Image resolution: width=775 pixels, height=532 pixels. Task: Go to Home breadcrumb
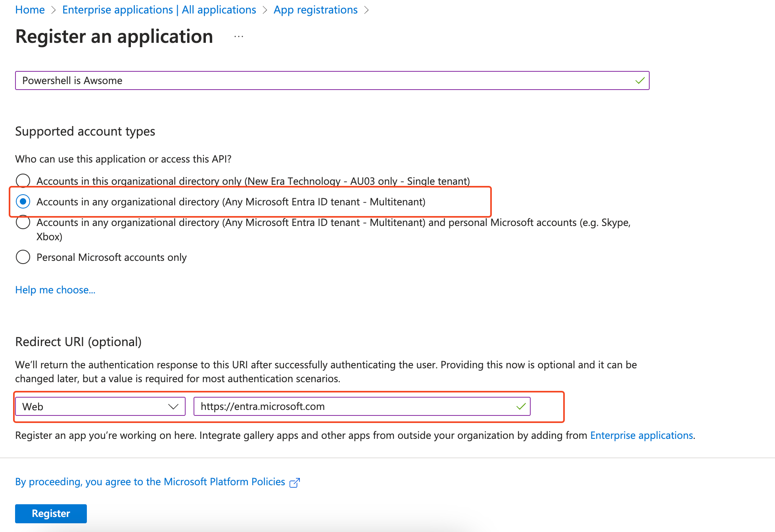(30, 10)
